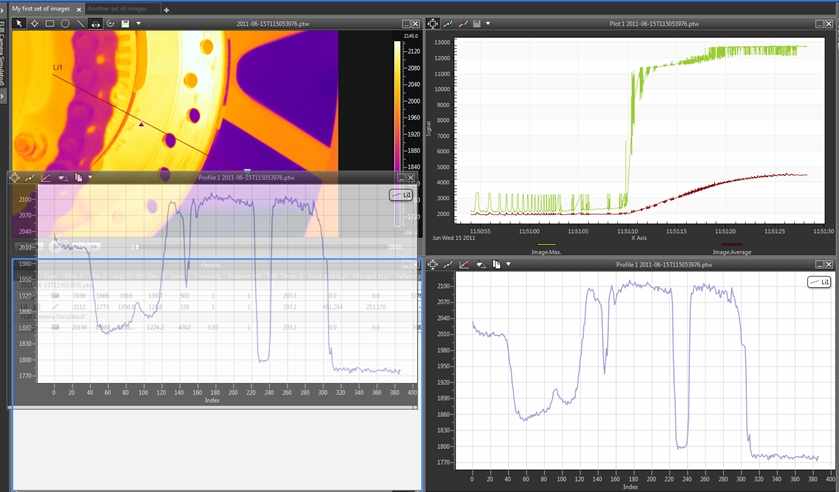
Task: Select the line profile drawing tool
Action: pyautogui.click(x=80, y=23)
